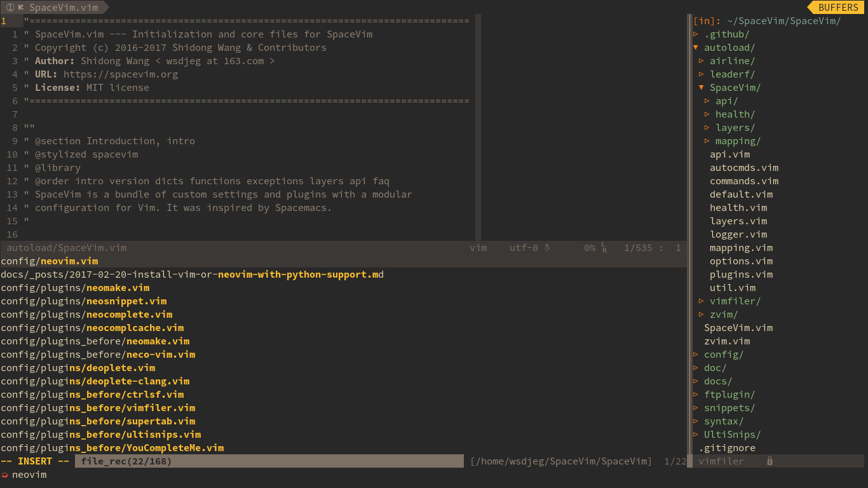The image size is (868, 488).
Task: Select config/neovim.vim in the search results
Action: (50, 261)
